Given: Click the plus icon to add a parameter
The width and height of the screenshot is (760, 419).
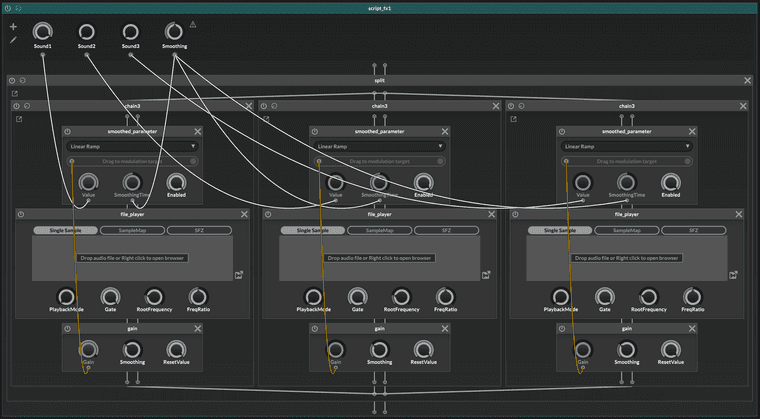Looking at the screenshot, I should 13,27.
